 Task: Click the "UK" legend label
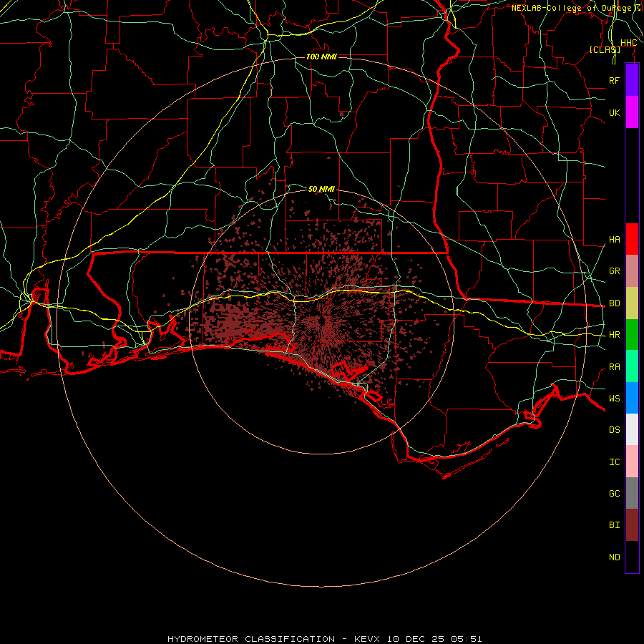click(614, 112)
